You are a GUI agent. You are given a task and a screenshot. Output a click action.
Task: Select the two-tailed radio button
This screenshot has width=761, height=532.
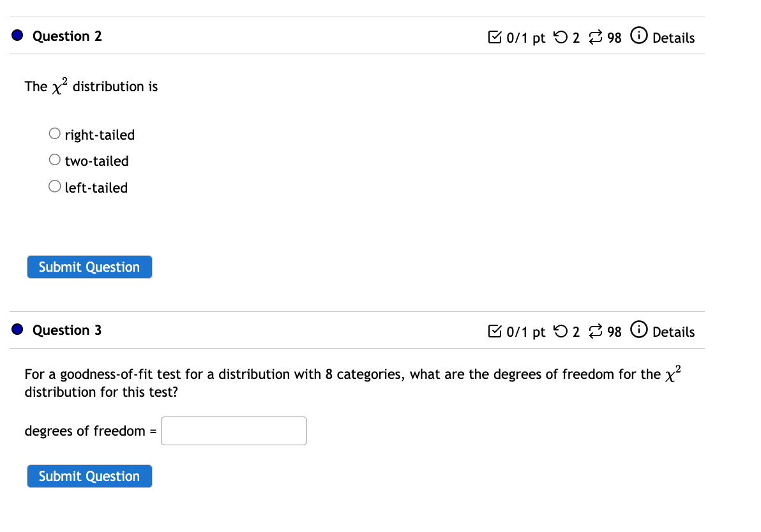pyautogui.click(x=54, y=159)
